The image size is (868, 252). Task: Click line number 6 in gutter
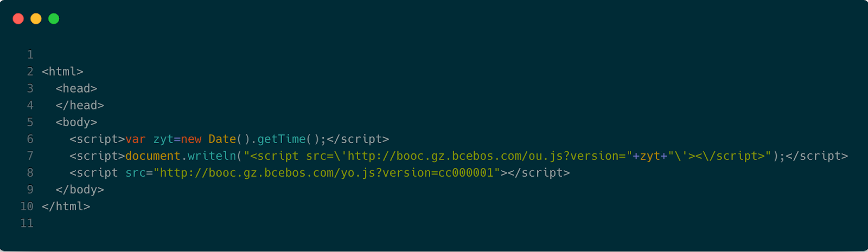click(x=30, y=139)
